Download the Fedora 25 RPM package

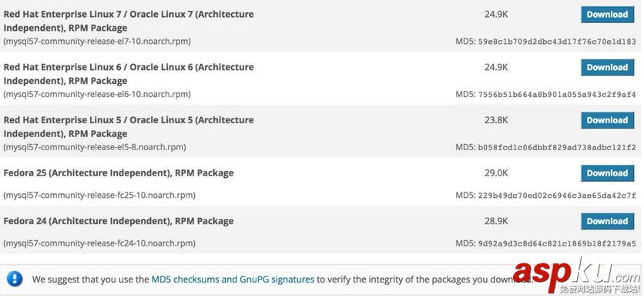point(607,173)
